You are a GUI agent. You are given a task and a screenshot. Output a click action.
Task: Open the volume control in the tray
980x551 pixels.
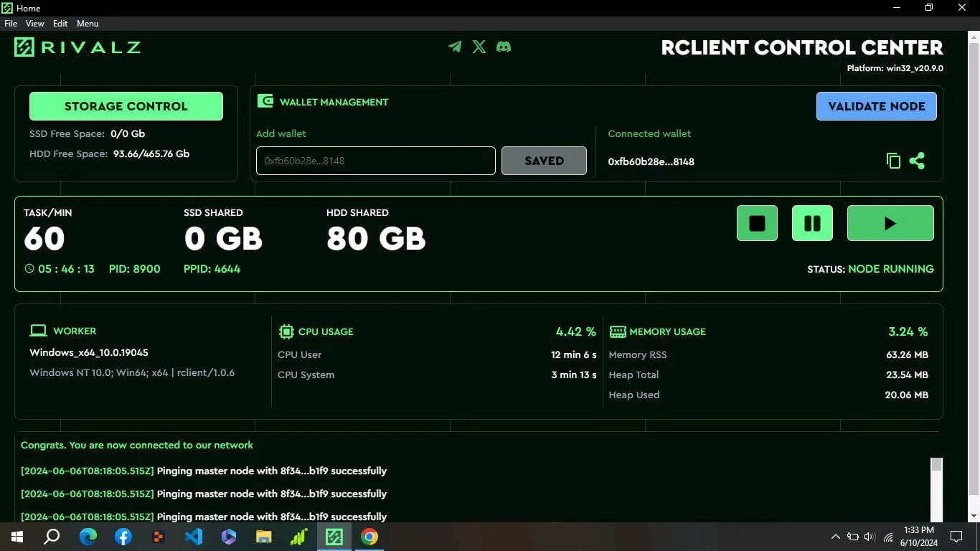click(870, 537)
